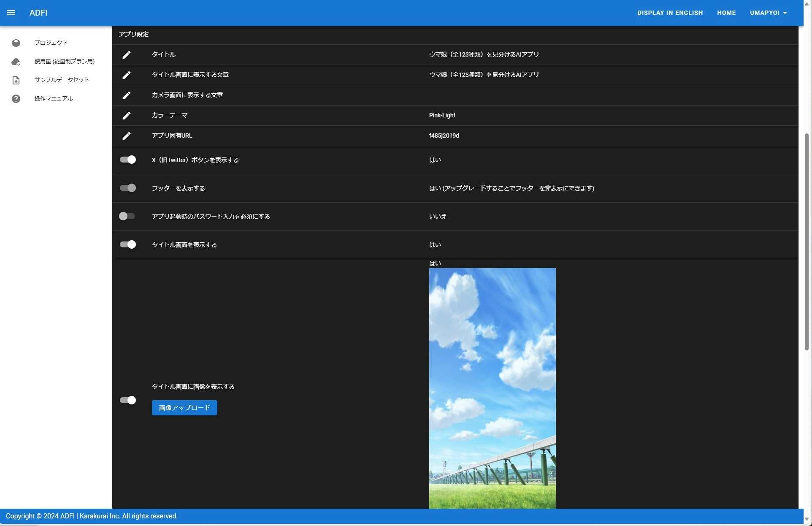
Task: Click the uploaded title screen image preview
Action: (x=492, y=380)
